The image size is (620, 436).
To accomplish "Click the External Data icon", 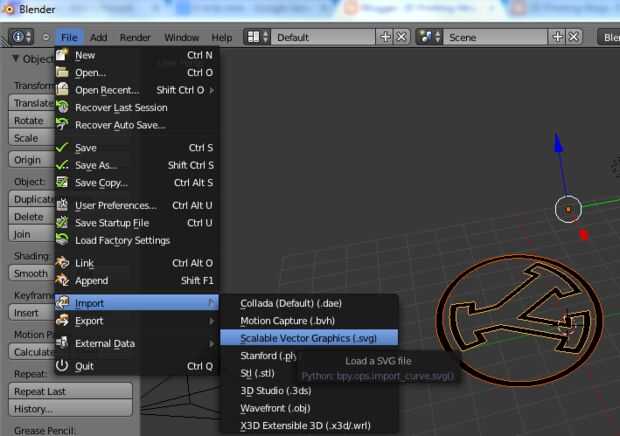I will (62, 343).
